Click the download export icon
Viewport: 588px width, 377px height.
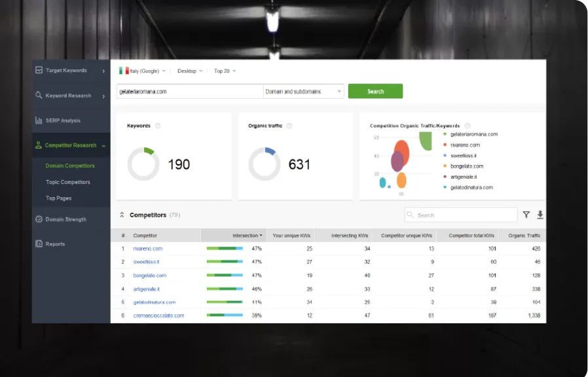tap(540, 215)
